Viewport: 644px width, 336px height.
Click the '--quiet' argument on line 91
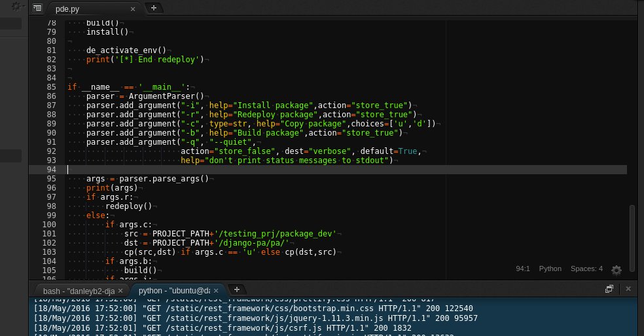(230, 142)
